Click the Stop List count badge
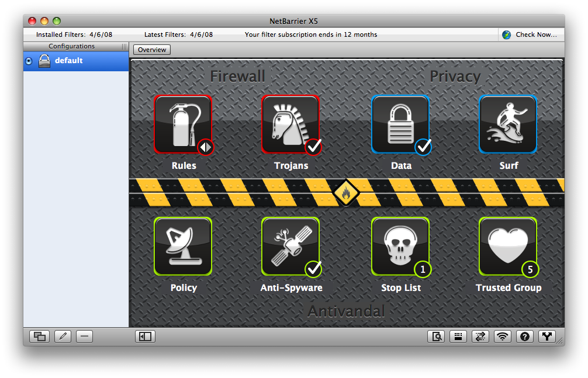Image resolution: width=588 pixels, height=378 pixels. click(x=423, y=269)
